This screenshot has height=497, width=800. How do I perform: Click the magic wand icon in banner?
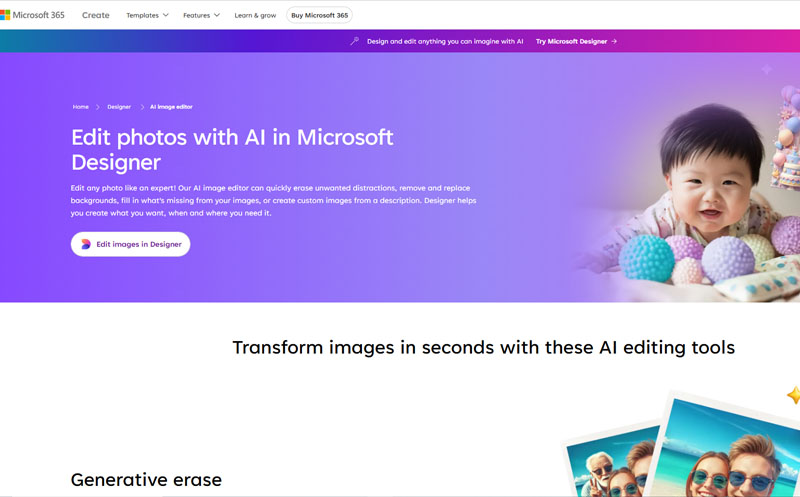(x=355, y=41)
